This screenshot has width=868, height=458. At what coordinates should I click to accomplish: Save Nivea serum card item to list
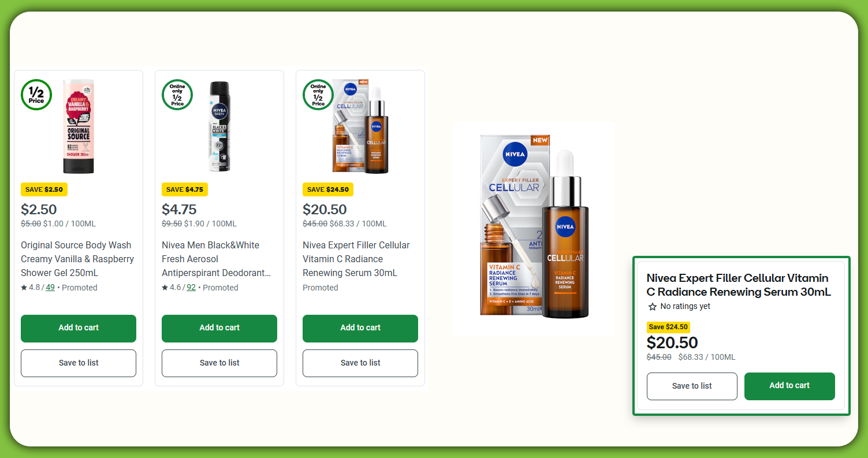pos(360,363)
